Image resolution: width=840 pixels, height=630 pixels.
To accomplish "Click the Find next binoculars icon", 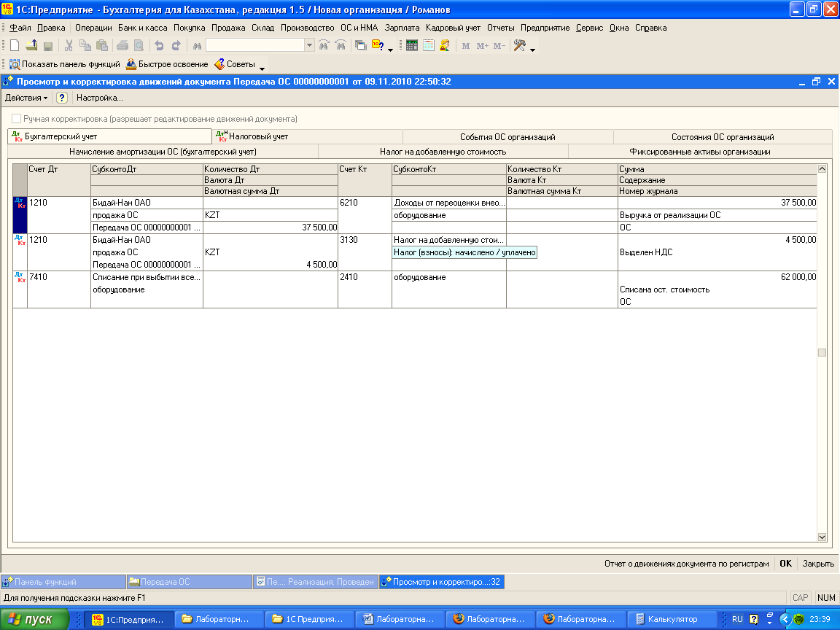I will (324, 46).
